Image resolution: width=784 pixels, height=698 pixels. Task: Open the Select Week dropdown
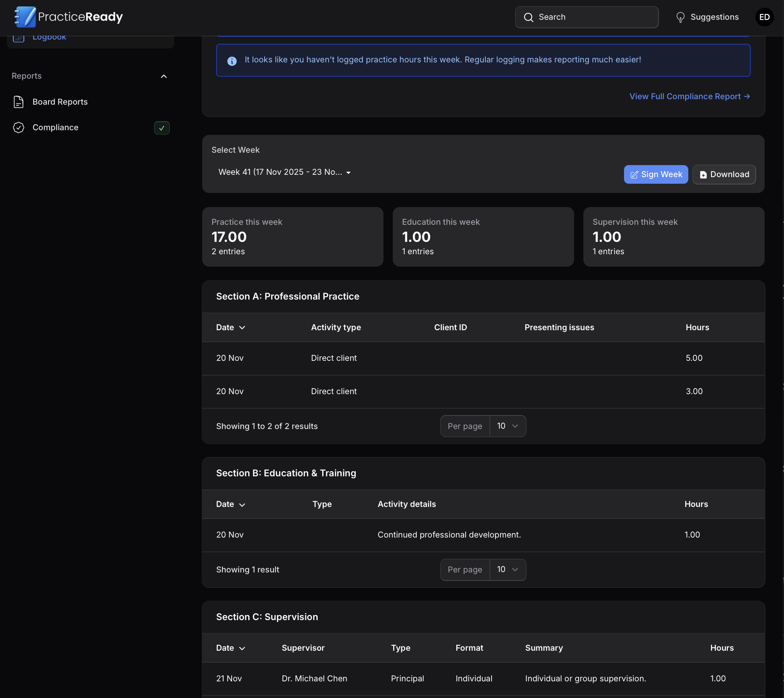(284, 172)
